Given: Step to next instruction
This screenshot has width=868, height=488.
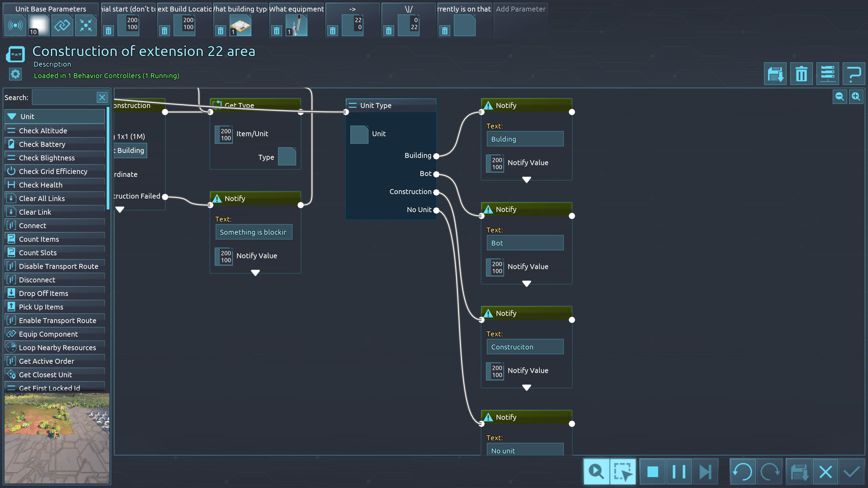Looking at the screenshot, I should click(705, 472).
